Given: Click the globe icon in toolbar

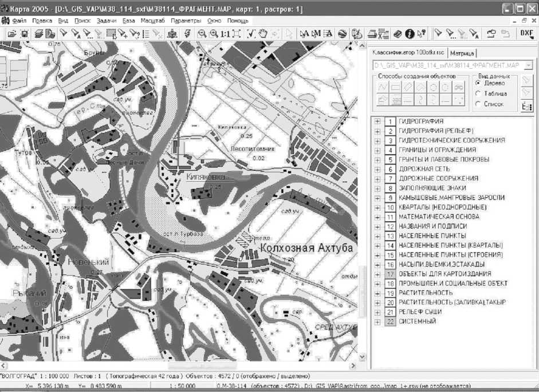Looking at the screenshot, I should (x=342, y=34).
